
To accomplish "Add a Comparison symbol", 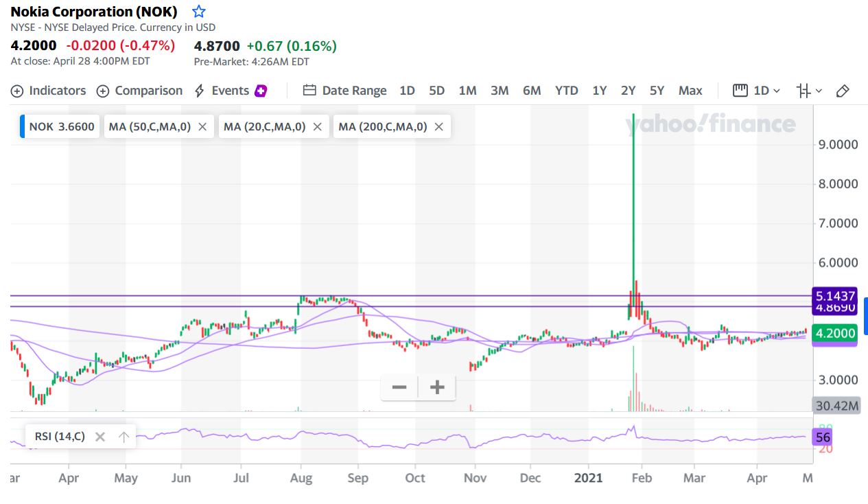I will [x=140, y=91].
